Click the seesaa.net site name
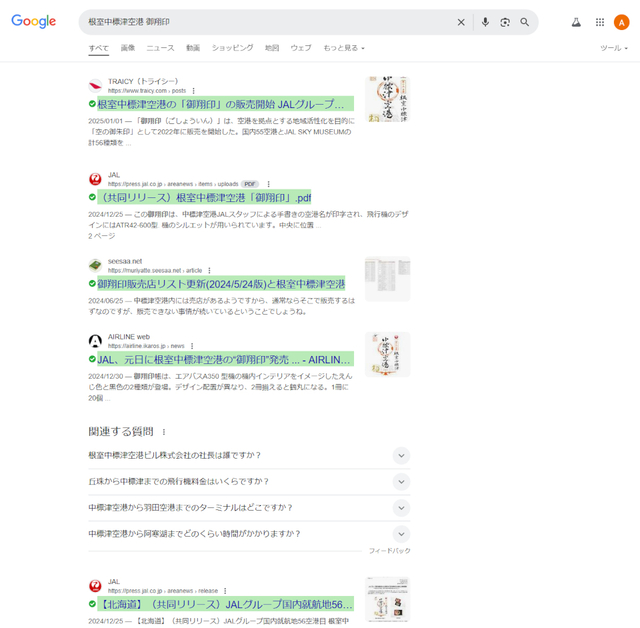 (125, 261)
